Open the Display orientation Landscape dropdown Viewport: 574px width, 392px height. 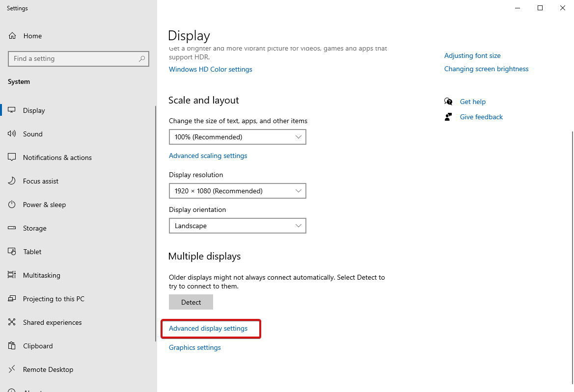238,226
